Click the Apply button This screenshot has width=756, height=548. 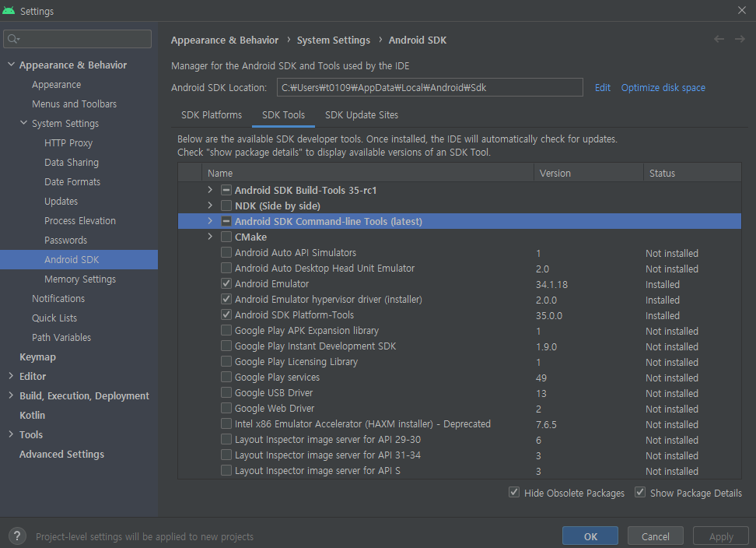click(721, 536)
